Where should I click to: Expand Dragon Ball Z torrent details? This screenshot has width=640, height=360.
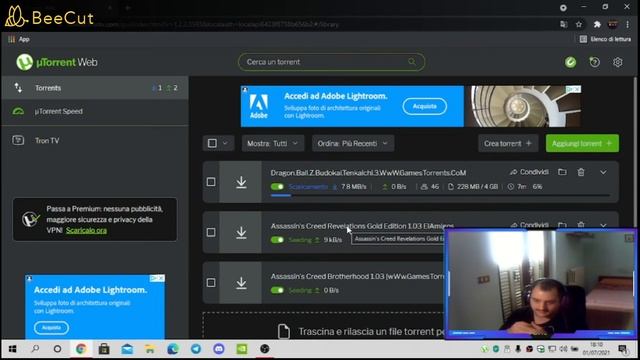point(603,172)
